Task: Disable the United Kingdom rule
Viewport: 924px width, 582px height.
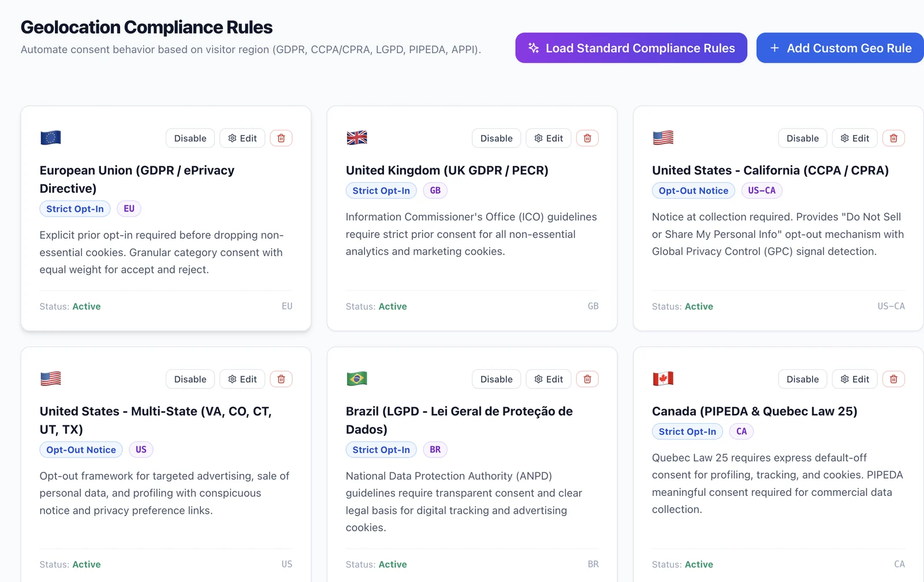Action: coord(497,138)
